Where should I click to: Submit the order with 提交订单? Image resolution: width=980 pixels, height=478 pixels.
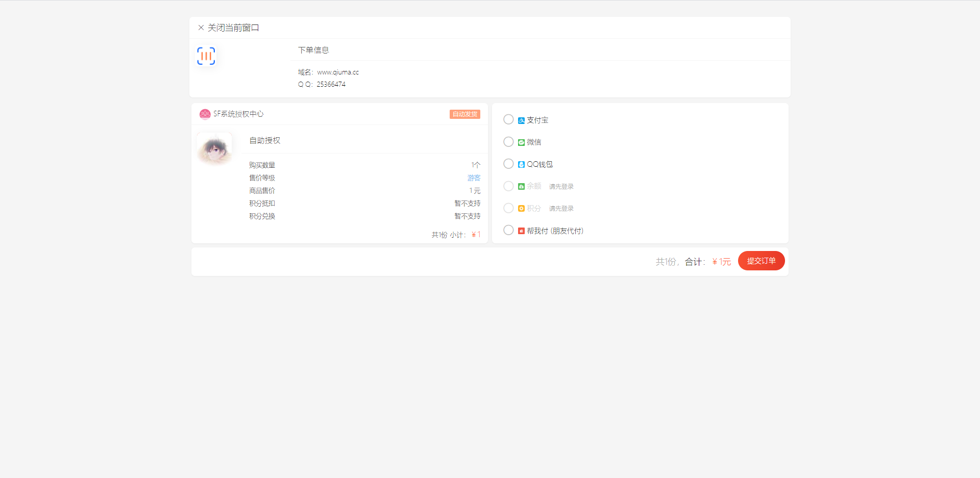[x=761, y=261]
